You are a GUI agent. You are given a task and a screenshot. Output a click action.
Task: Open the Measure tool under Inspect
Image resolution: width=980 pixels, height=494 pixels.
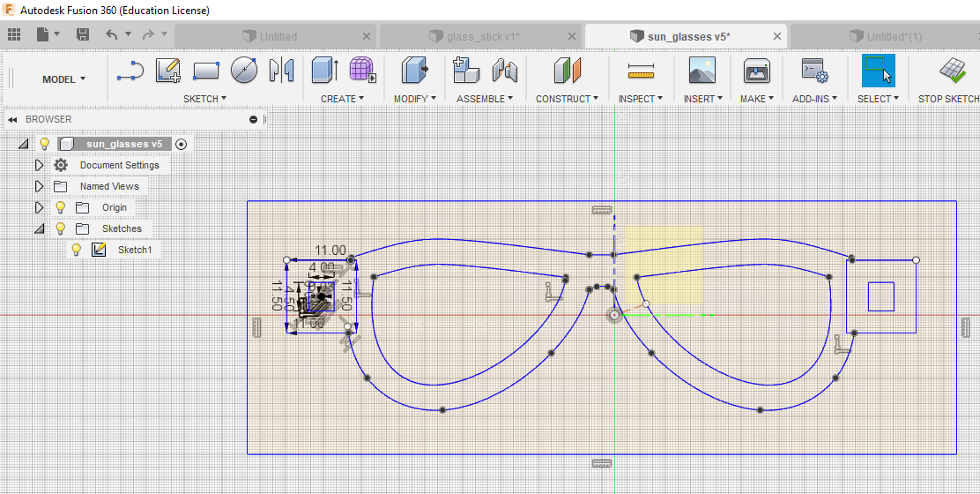click(x=641, y=71)
